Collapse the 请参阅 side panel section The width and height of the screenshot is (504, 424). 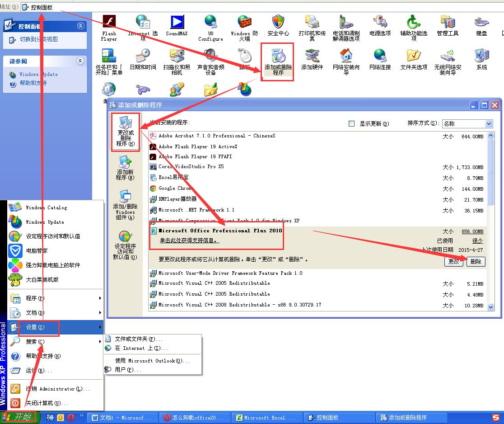click(80, 61)
